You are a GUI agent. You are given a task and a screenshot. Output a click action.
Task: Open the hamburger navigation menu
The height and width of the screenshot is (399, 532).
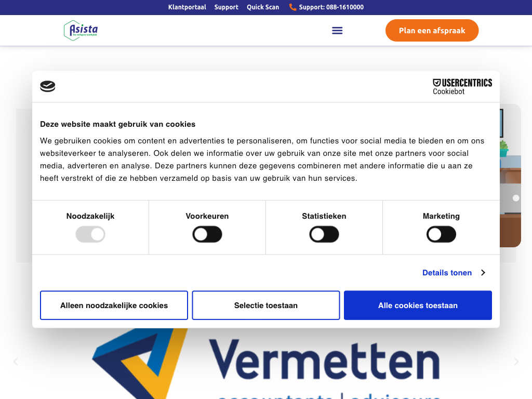(337, 30)
